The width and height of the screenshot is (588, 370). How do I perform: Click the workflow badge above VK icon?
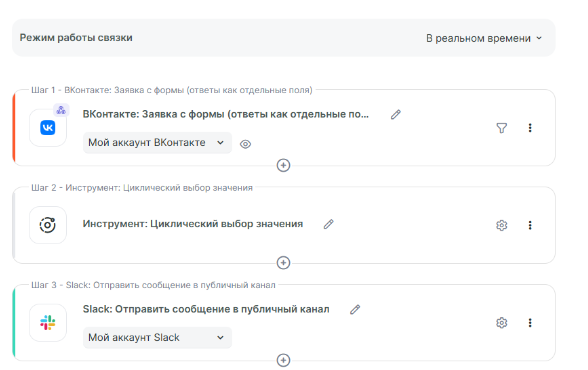61,110
